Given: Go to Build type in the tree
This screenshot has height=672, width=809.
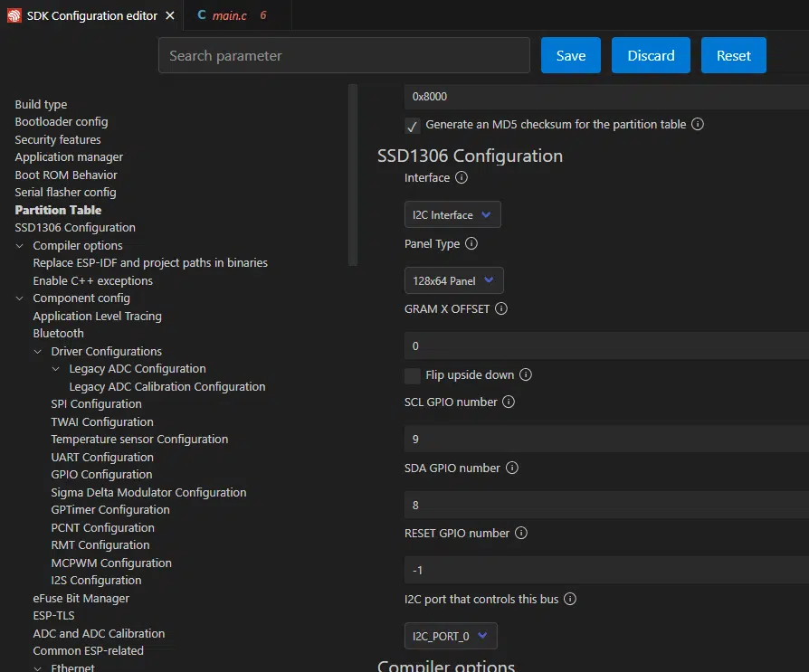Looking at the screenshot, I should [41, 104].
